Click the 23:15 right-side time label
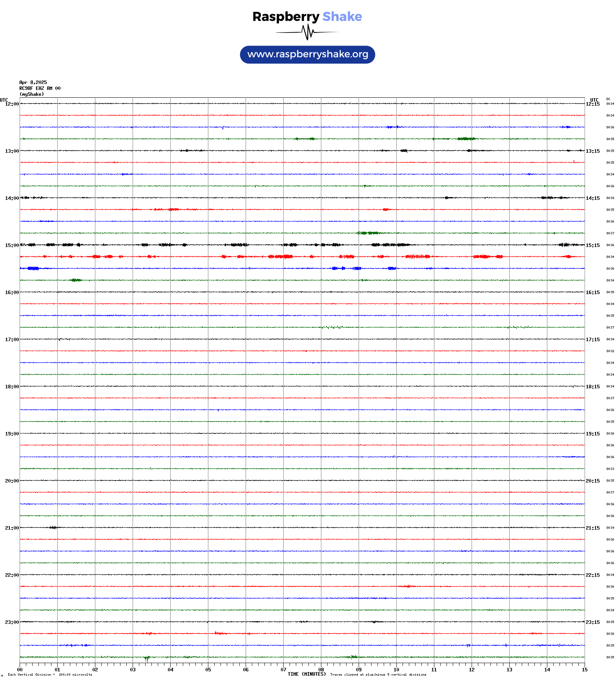 592,622
